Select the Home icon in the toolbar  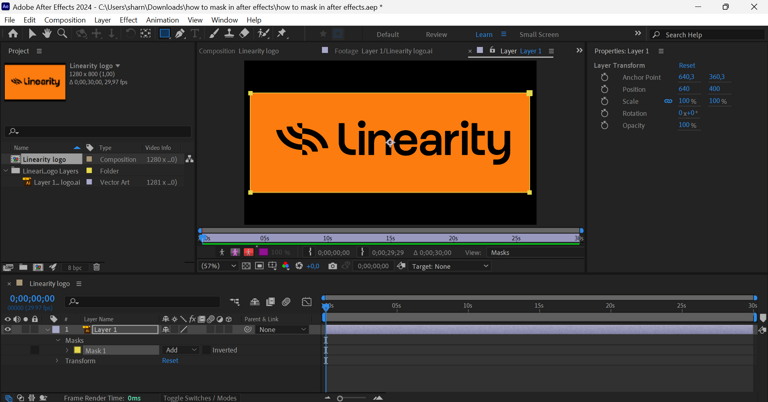pyautogui.click(x=13, y=33)
